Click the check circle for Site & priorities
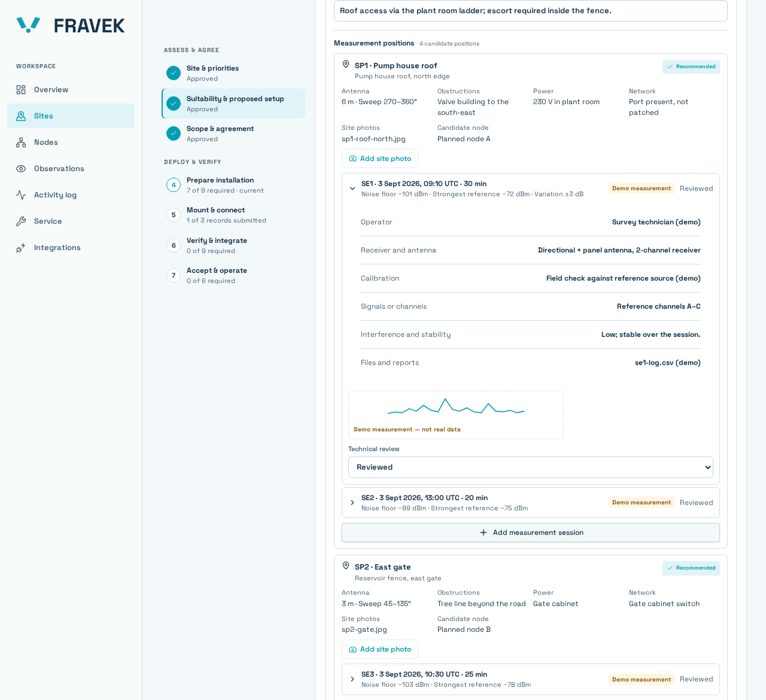This screenshot has height=700, width=766. point(174,73)
